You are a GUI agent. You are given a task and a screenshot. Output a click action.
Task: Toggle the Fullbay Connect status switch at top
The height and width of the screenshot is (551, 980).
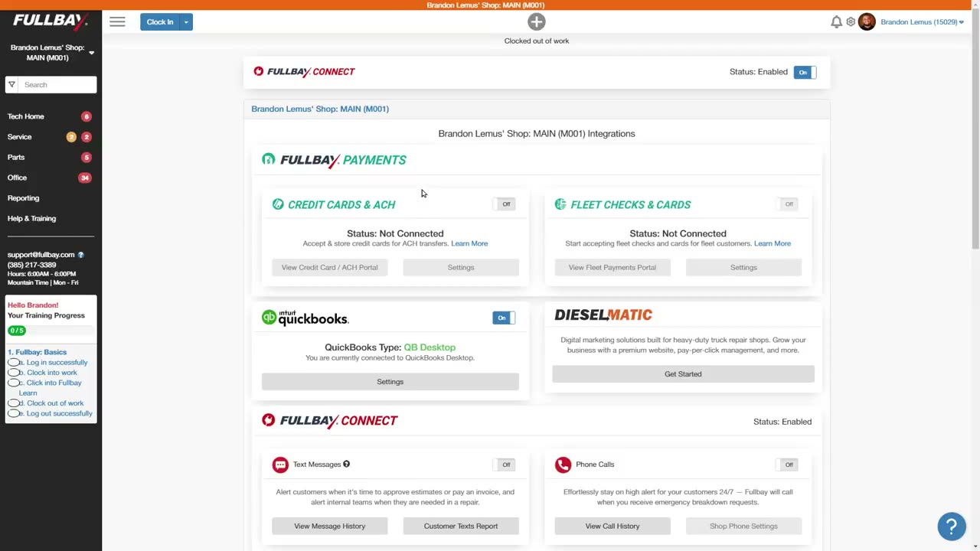tap(805, 72)
